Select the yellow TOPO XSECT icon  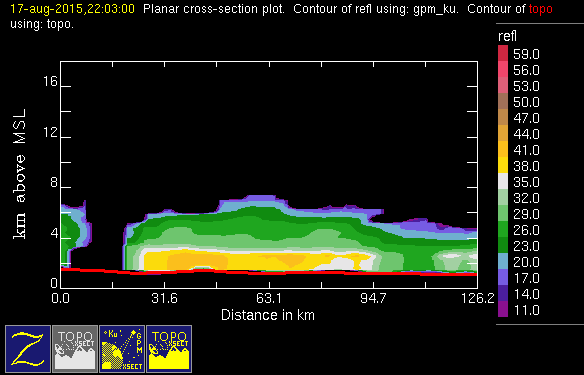tap(169, 349)
